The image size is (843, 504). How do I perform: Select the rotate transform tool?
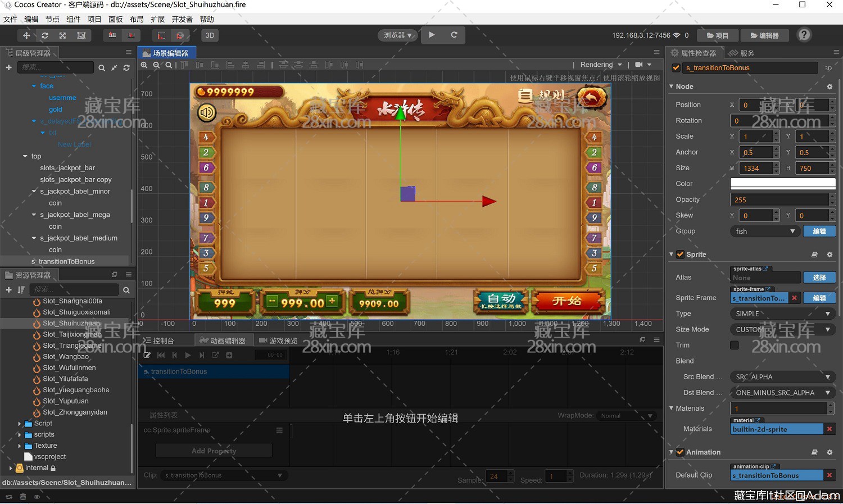(x=44, y=35)
